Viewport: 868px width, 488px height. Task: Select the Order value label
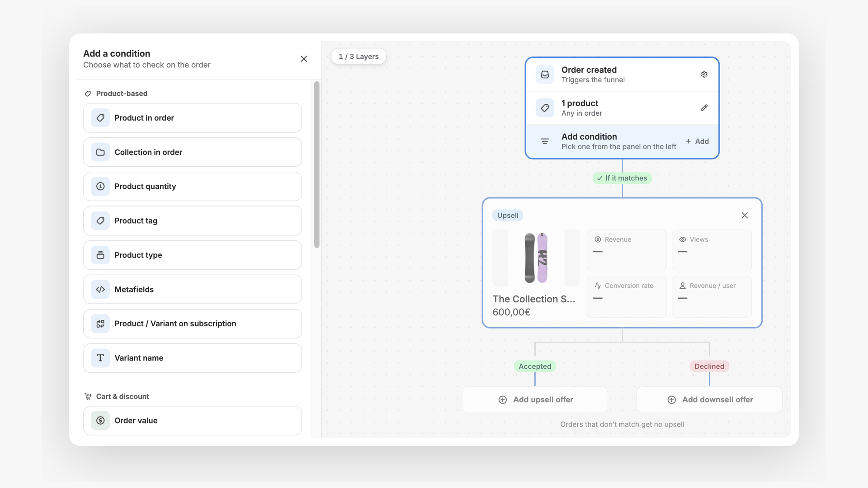[136, 420]
